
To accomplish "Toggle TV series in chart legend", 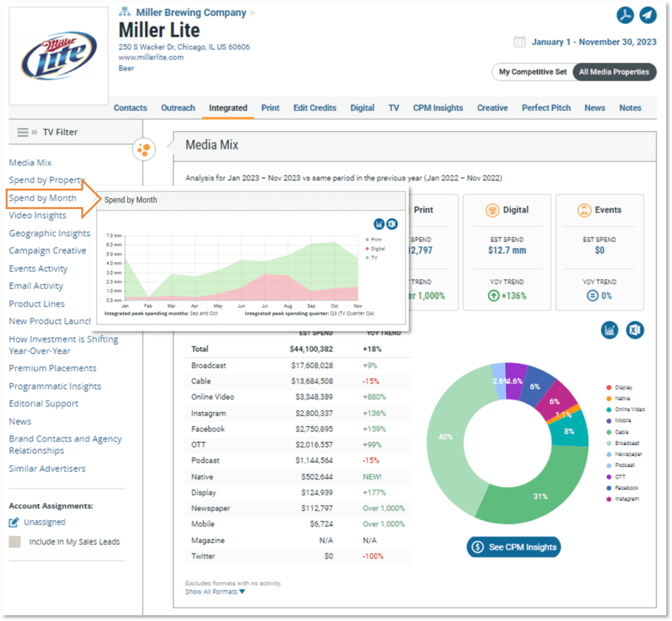I will 371,258.
